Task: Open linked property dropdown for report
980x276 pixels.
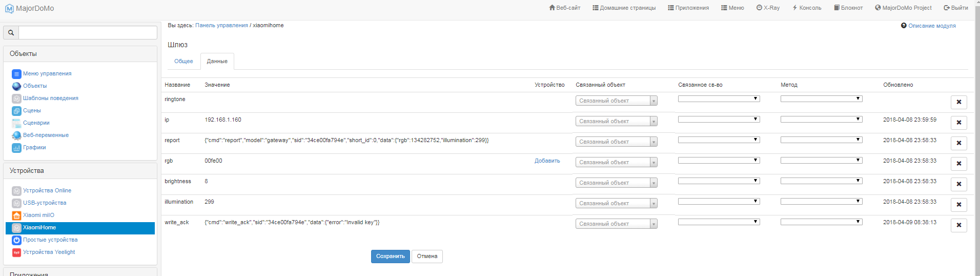Action: pos(719,140)
